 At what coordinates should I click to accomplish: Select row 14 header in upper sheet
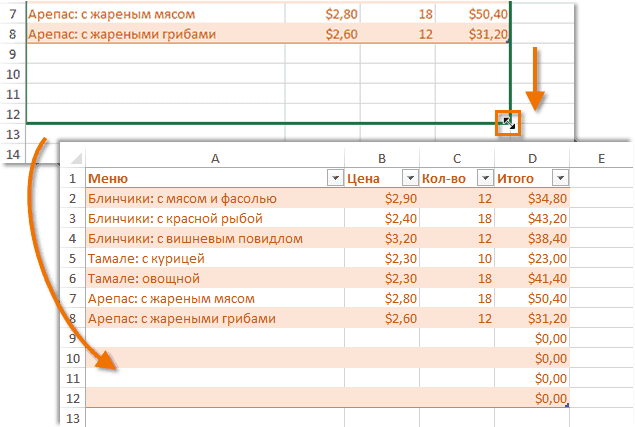13,154
